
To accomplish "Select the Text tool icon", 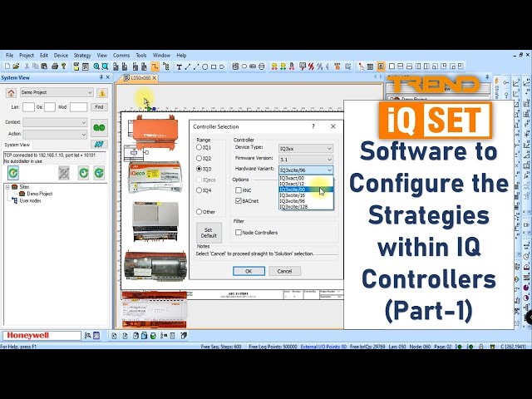I will click(180, 66).
